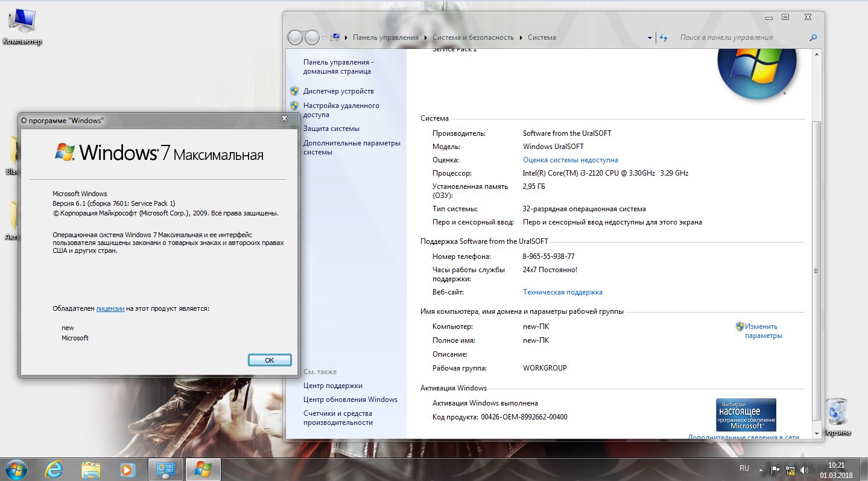Viewport: 868px width, 481px height.
Task: Open Защита системы link
Action: [x=331, y=129]
